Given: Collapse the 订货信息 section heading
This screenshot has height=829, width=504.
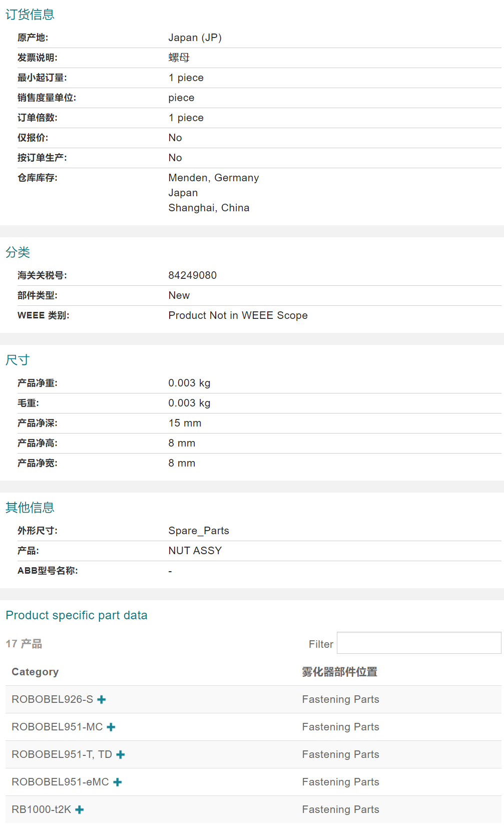Looking at the screenshot, I should click(30, 15).
